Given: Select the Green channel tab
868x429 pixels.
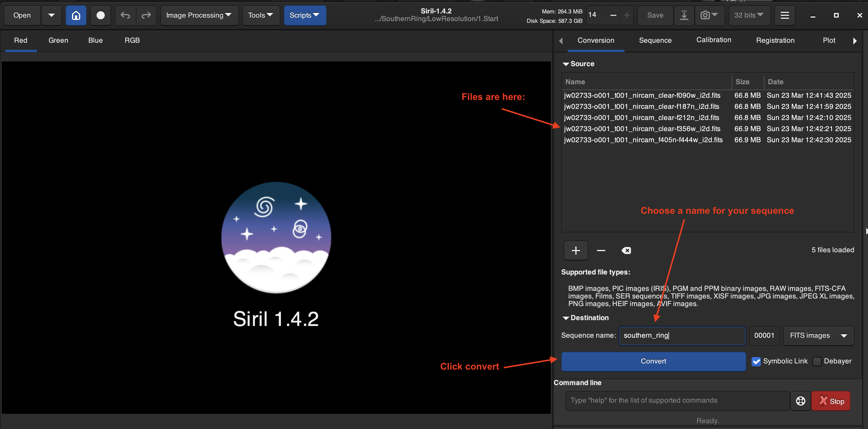Looking at the screenshot, I should point(58,40).
